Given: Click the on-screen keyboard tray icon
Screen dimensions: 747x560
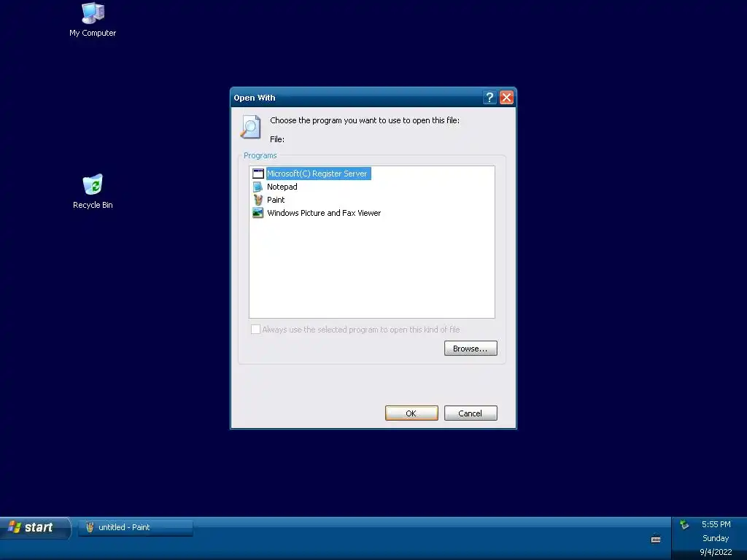Looking at the screenshot, I should pyautogui.click(x=656, y=539).
